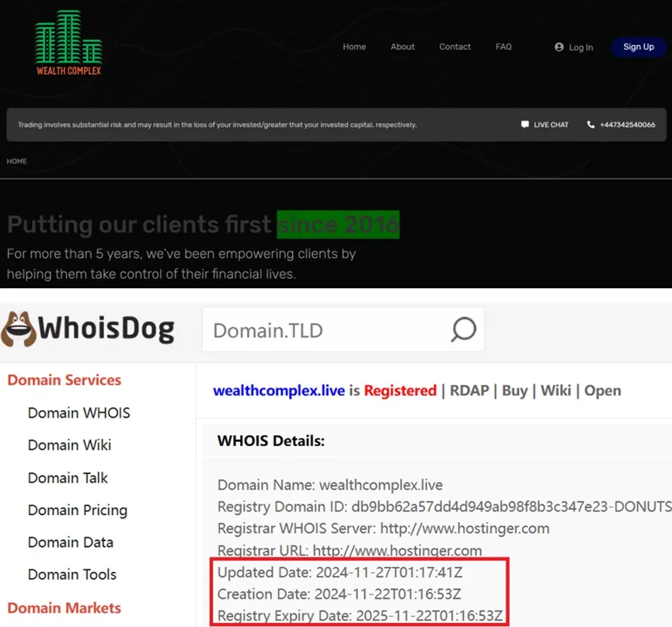Viewport: 672px width, 627px height.
Task: Click the phone handset icon
Action: click(590, 125)
